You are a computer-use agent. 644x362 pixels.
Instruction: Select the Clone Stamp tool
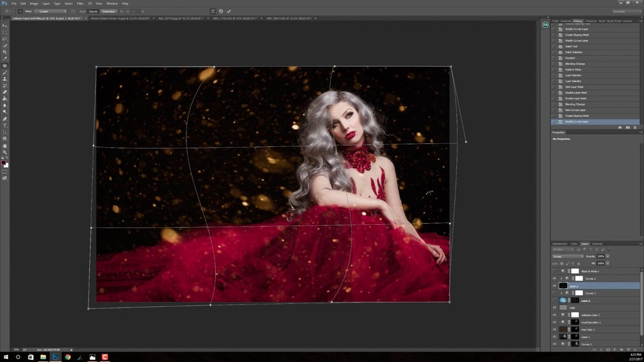click(4, 80)
